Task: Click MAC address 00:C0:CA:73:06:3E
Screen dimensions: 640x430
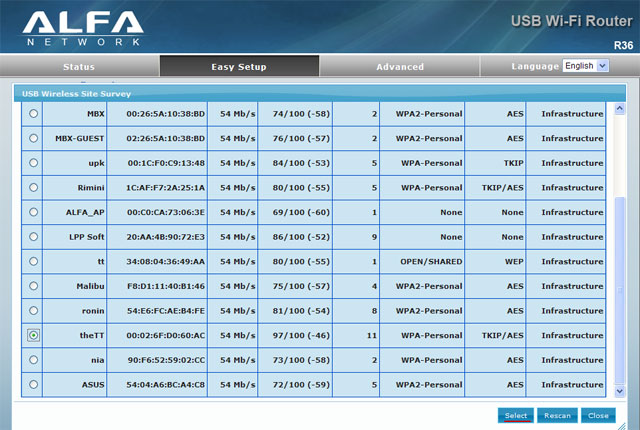Action: coord(166,212)
